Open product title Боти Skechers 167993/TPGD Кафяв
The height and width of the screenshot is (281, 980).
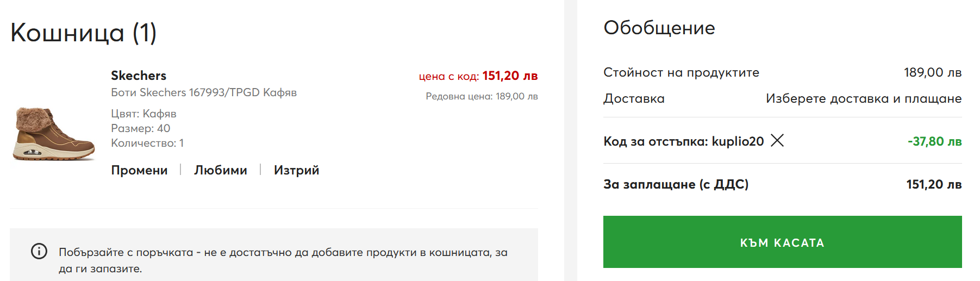(x=204, y=92)
